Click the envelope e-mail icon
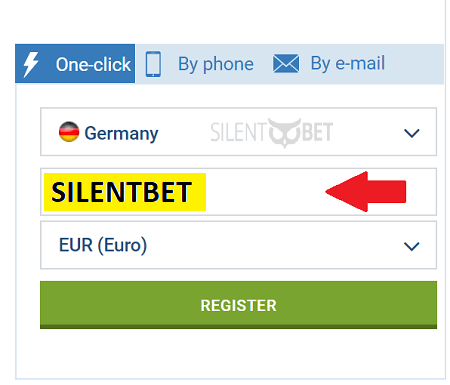 tap(286, 63)
